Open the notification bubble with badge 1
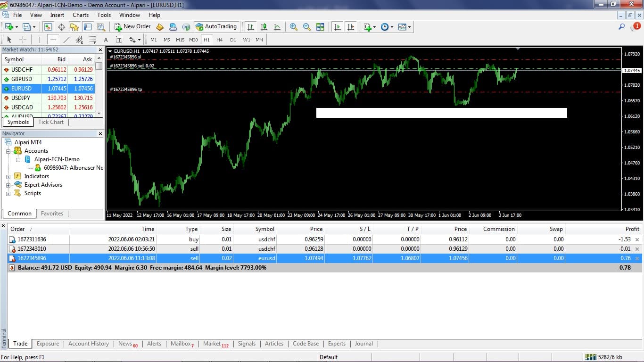The width and height of the screenshot is (644, 362). [x=635, y=27]
